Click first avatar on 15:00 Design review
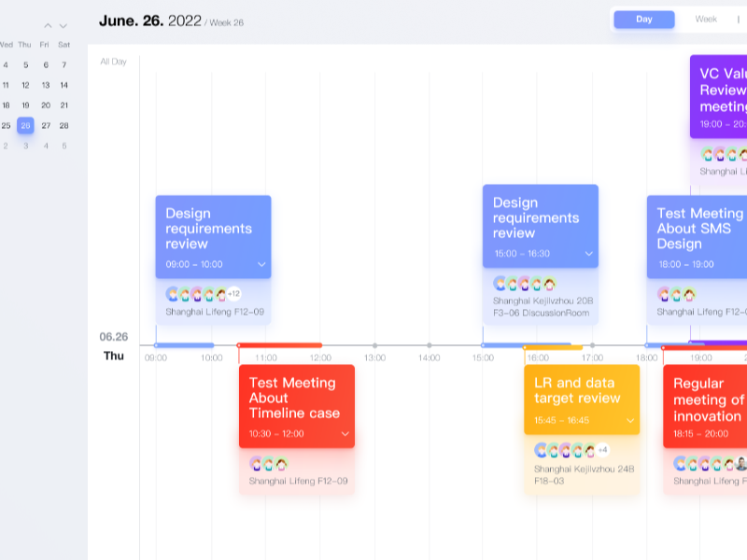This screenshot has height=560, width=747. pos(500,283)
